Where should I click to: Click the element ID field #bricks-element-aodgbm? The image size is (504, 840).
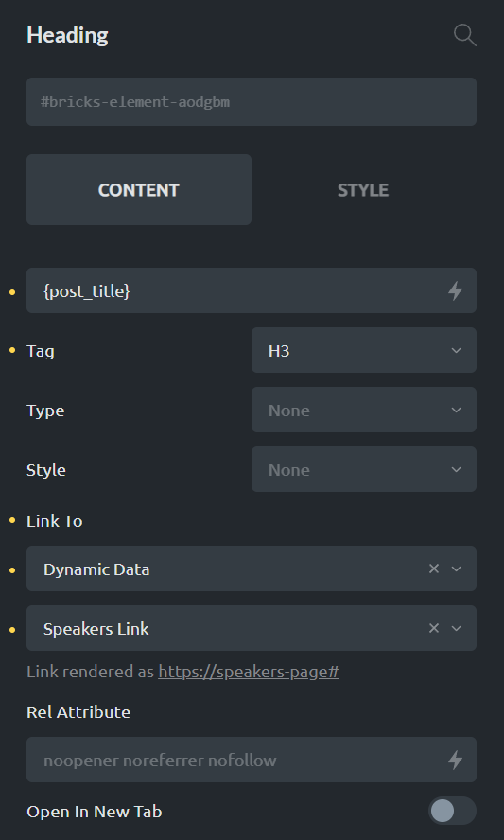[x=252, y=102]
